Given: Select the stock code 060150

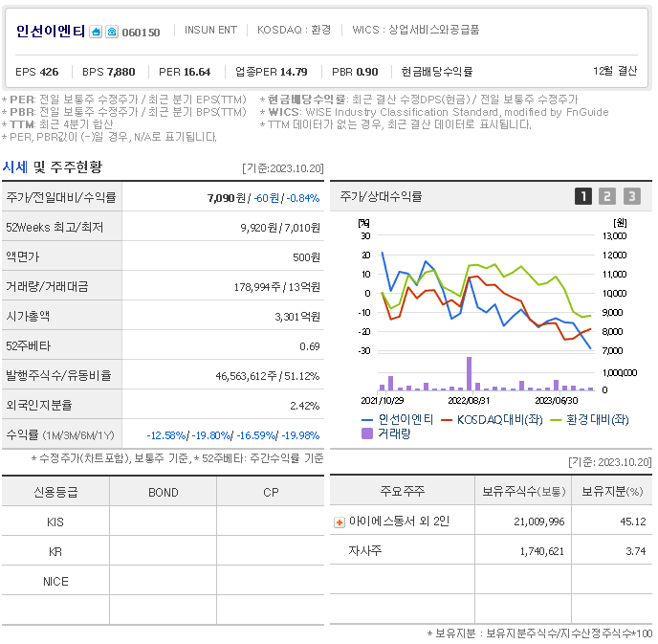Looking at the screenshot, I should coord(141,33).
